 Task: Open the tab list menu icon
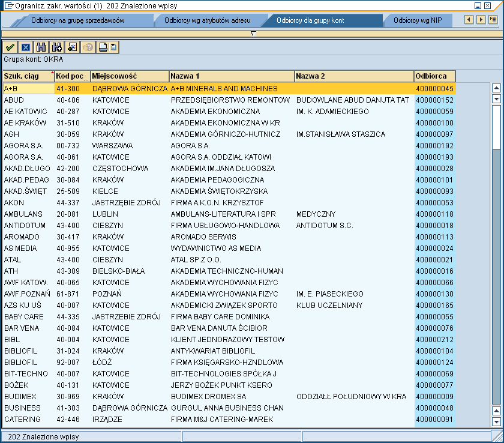click(x=493, y=20)
